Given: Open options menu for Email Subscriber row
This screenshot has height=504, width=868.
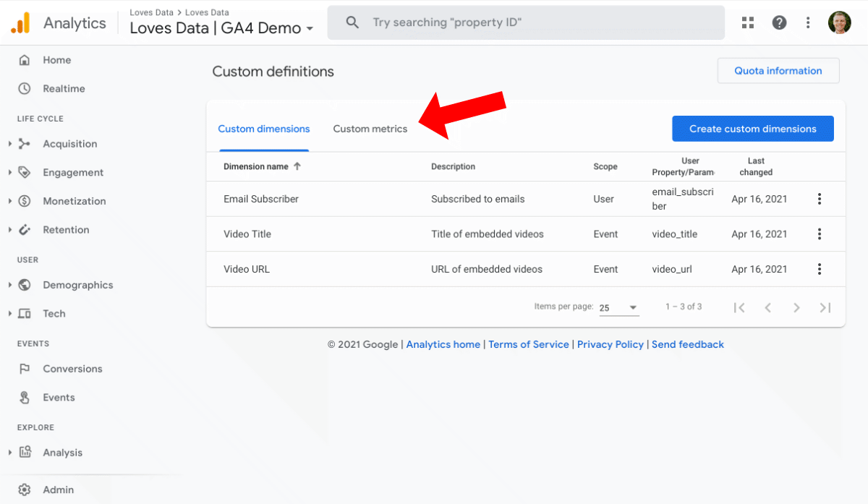Looking at the screenshot, I should pos(820,199).
